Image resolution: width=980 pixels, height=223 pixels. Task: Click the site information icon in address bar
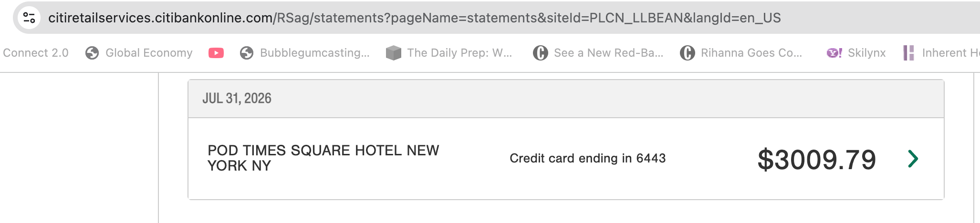tap(29, 18)
